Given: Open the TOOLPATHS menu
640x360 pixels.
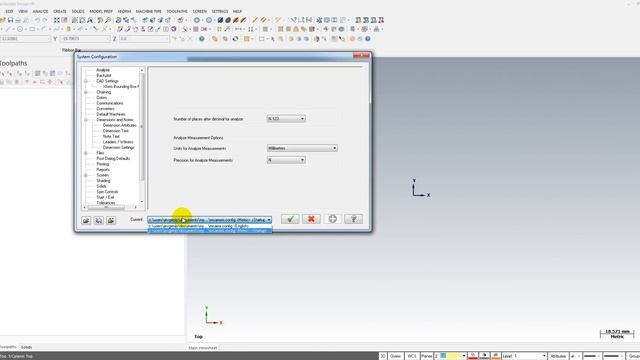Looking at the screenshot, I should pyautogui.click(x=177, y=11).
